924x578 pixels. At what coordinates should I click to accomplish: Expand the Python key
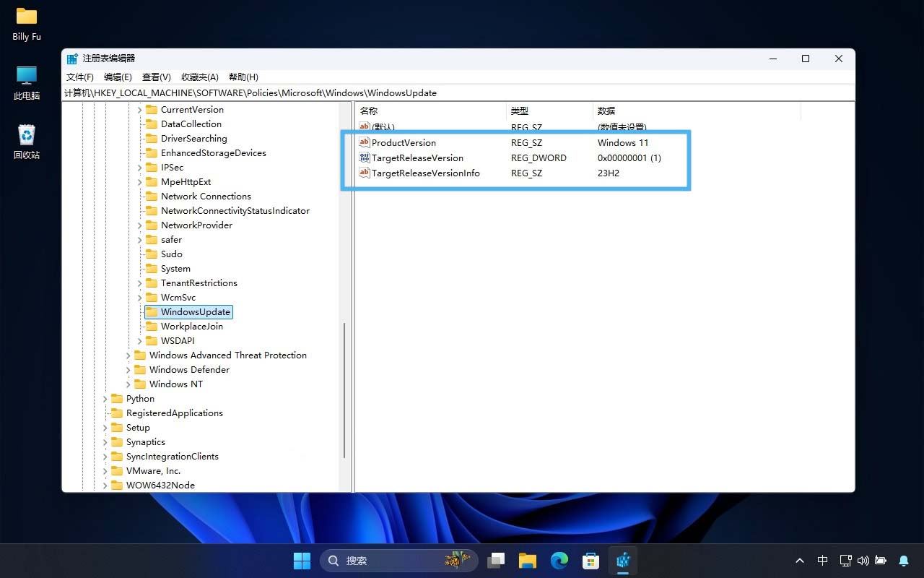(105, 399)
